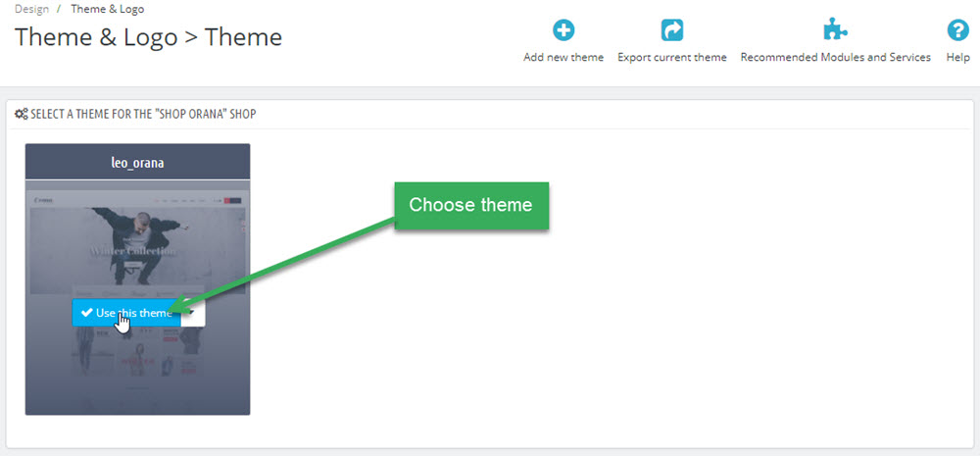Click the gears icon in the panel header
This screenshot has height=456, width=980.
click(x=22, y=115)
